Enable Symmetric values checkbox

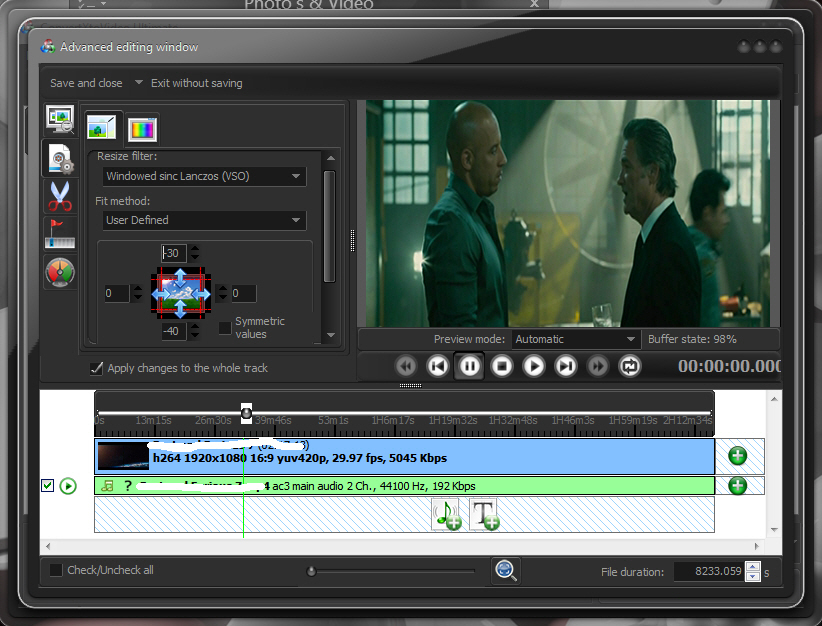point(225,328)
